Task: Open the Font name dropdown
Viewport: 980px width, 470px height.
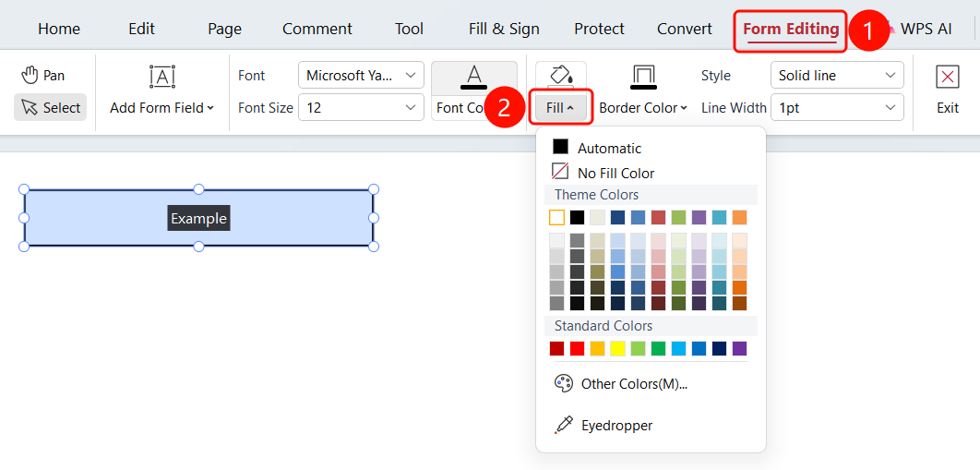Action: pos(361,76)
